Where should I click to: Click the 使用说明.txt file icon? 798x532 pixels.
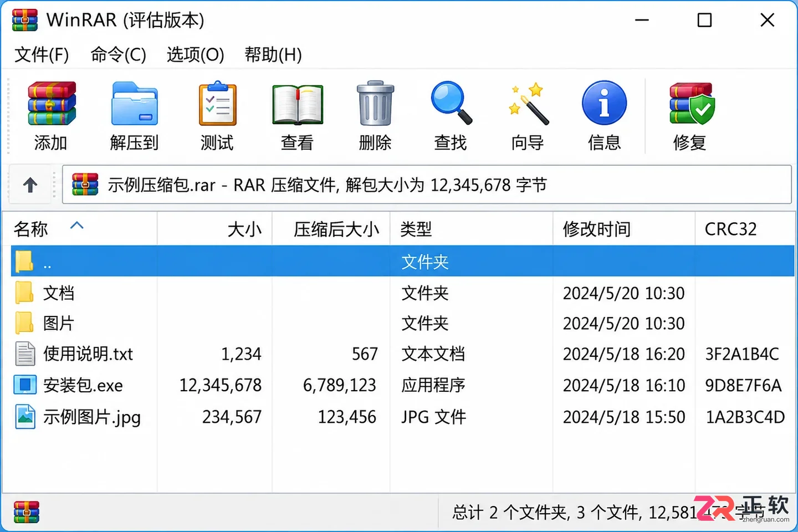(x=25, y=354)
